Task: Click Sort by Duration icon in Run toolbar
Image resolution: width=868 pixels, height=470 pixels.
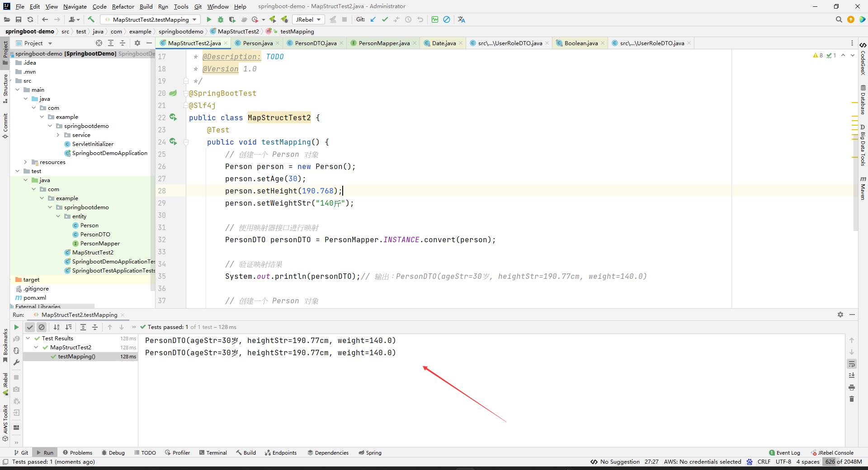Action: coord(68,327)
